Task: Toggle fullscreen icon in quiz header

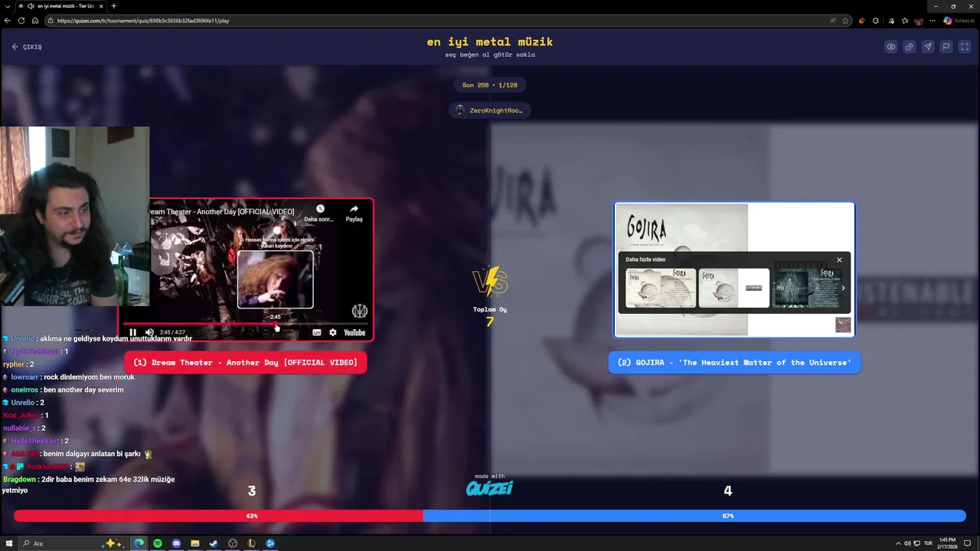Action: coord(965,47)
